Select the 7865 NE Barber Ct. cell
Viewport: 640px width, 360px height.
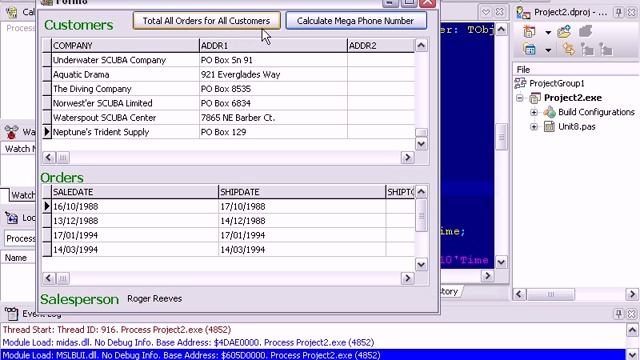[x=273, y=118]
